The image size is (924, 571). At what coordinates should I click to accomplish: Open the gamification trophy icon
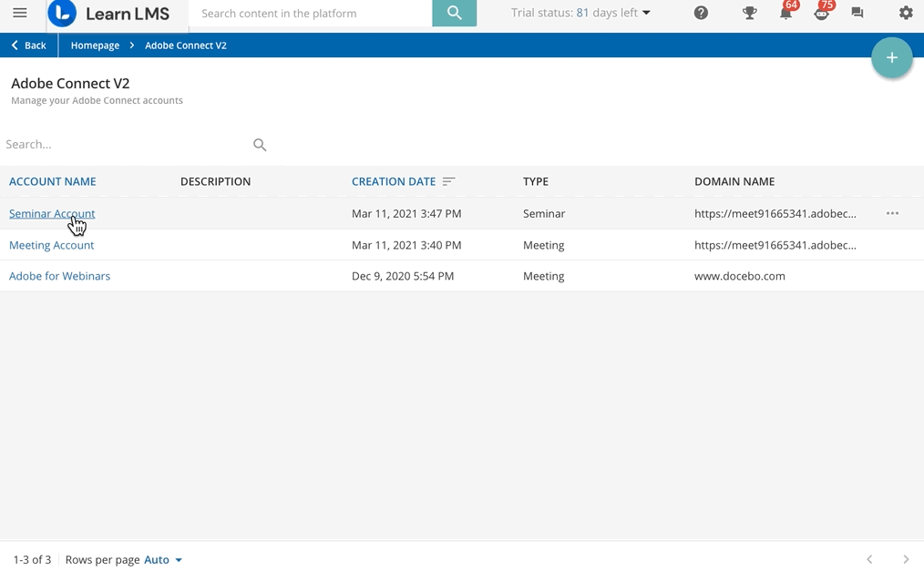[x=750, y=13]
